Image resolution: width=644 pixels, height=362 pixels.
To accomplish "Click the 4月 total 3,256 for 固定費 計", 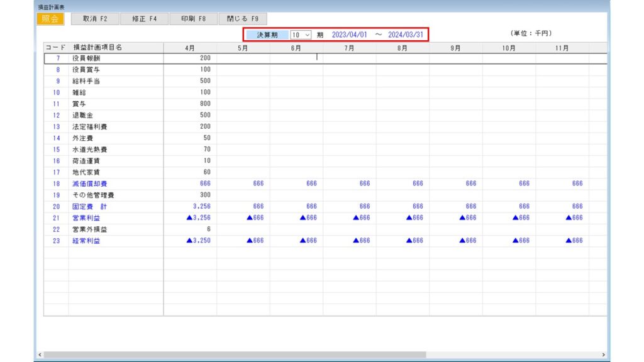I will click(202, 206).
